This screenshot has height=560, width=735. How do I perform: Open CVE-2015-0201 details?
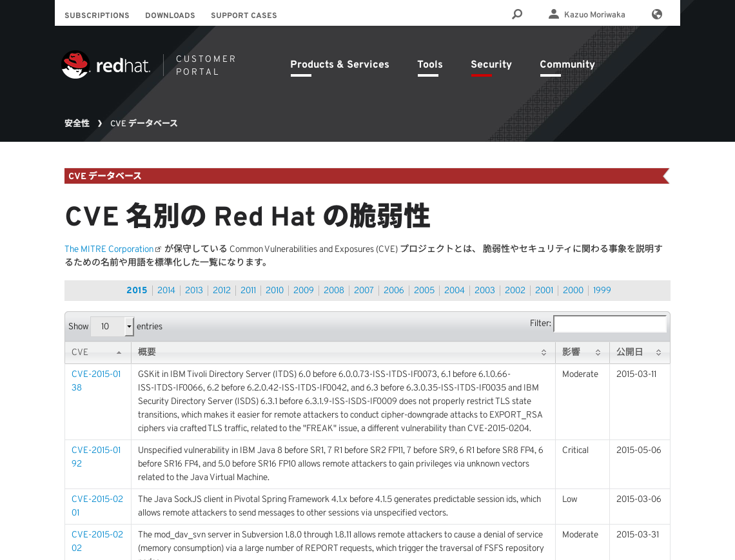pyautogui.click(x=97, y=506)
